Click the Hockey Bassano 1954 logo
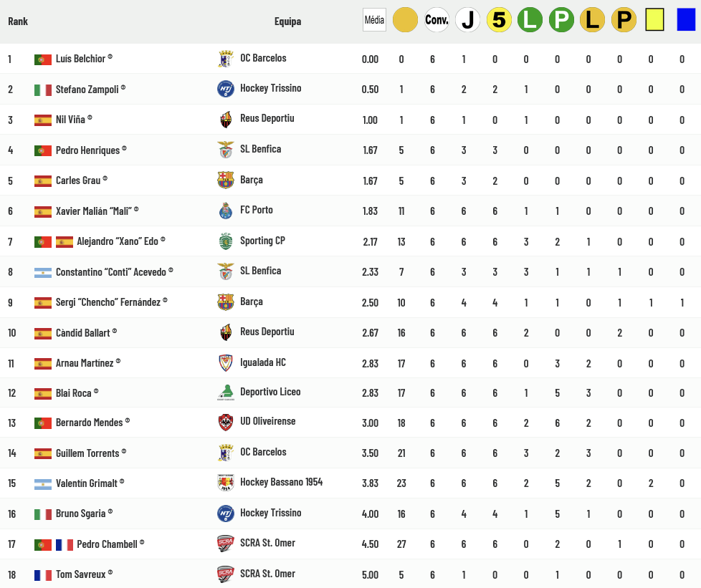 click(226, 483)
